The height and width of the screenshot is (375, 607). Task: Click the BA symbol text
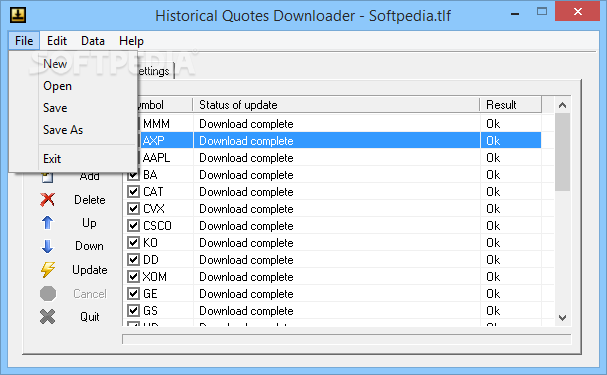[150, 175]
